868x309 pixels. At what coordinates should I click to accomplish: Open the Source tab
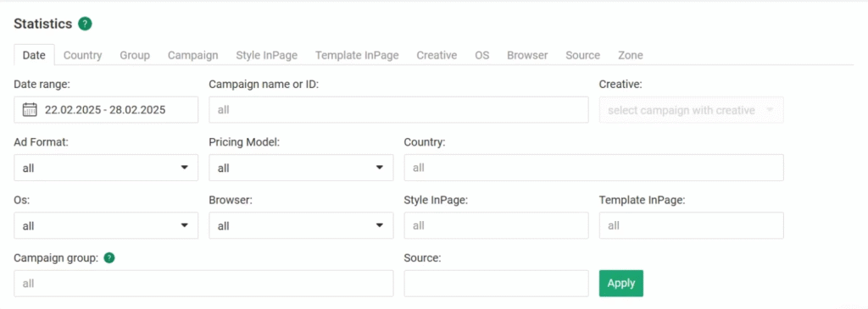(583, 55)
